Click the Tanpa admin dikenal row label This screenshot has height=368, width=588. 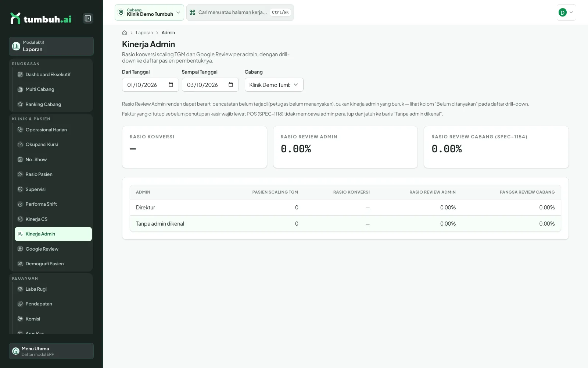(160, 224)
